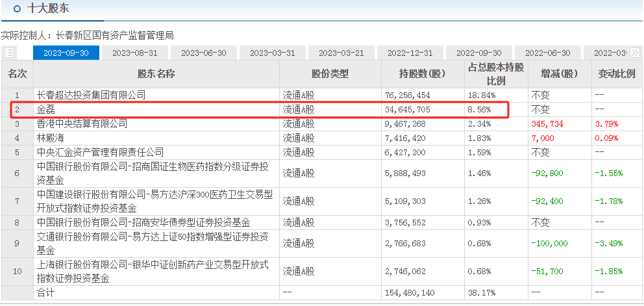
Task: Select the 银华中证创新药产业 fund name
Action: pyautogui.click(x=153, y=272)
